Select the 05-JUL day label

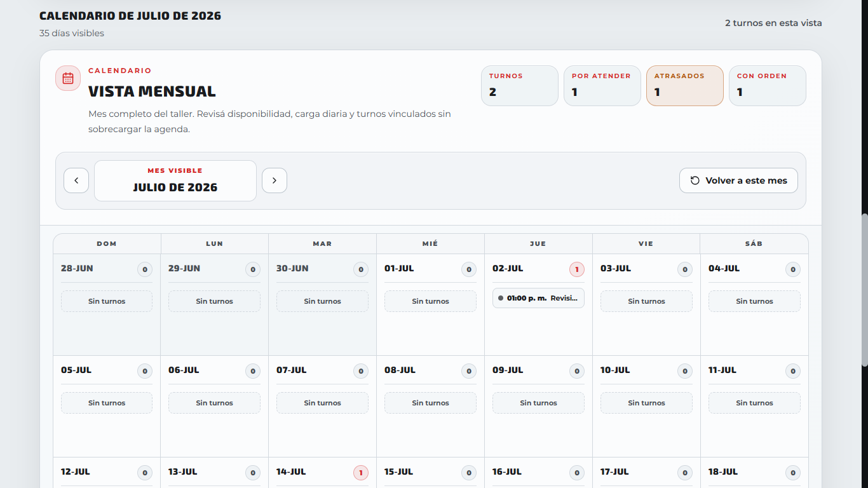click(x=76, y=370)
